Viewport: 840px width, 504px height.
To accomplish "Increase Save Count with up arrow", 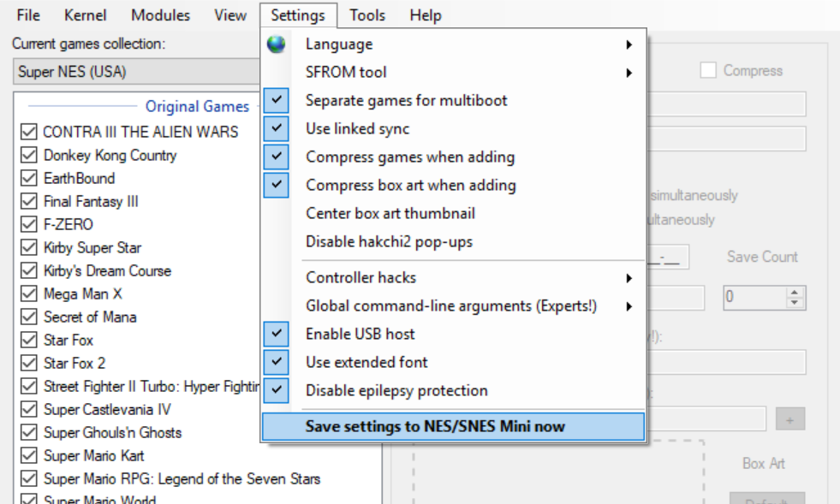I will pyautogui.click(x=795, y=293).
